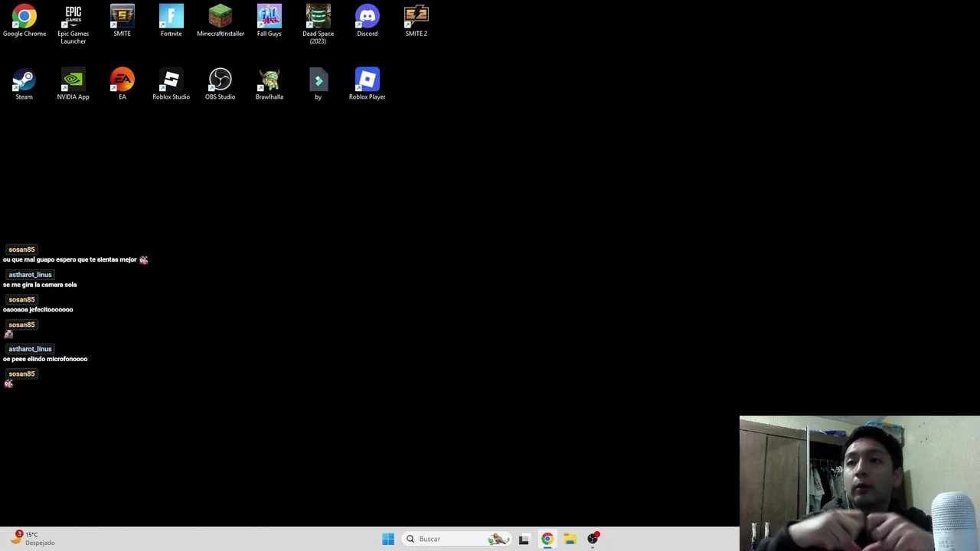Click the MinecraftInstaller desktop icon

pos(220,21)
